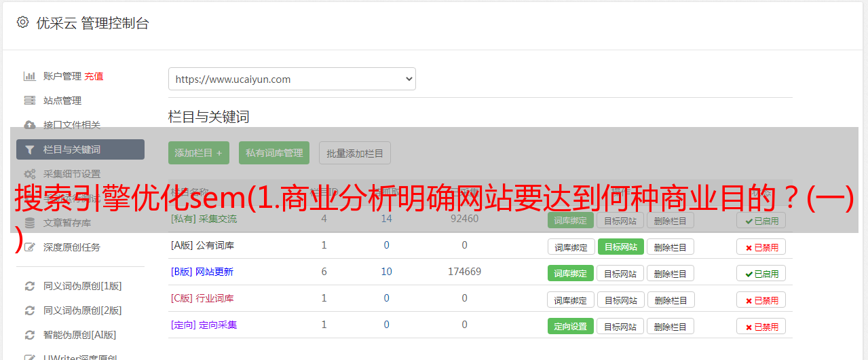Open 同义词伪原创[2版] in the sidebar
The image size is (868, 360).
(x=83, y=310)
